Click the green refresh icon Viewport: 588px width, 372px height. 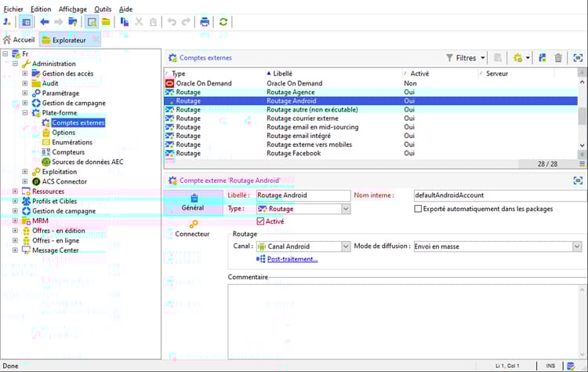[223, 22]
